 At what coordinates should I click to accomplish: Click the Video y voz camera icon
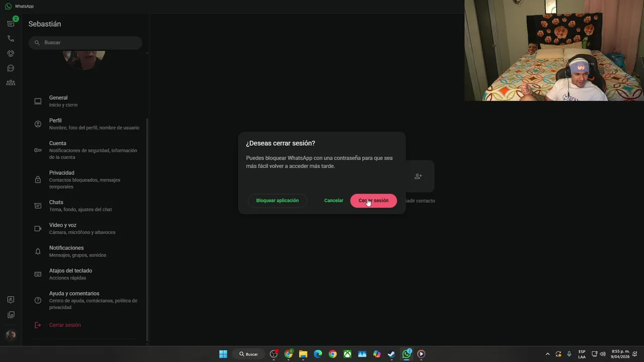click(38, 228)
